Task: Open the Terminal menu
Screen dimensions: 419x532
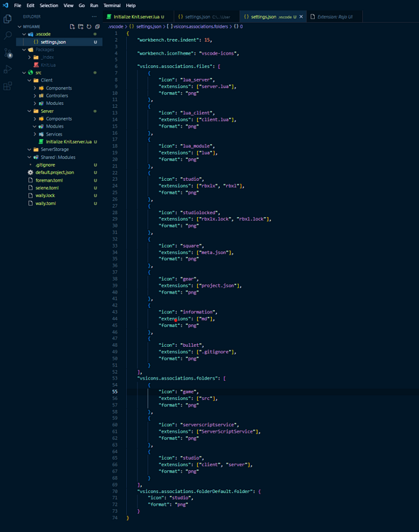Action: [x=112, y=6]
